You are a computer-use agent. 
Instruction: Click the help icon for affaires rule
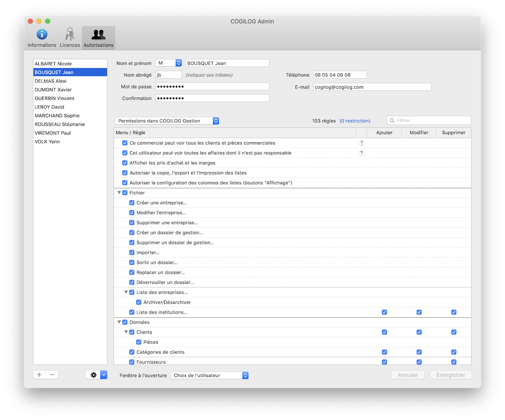pos(361,153)
